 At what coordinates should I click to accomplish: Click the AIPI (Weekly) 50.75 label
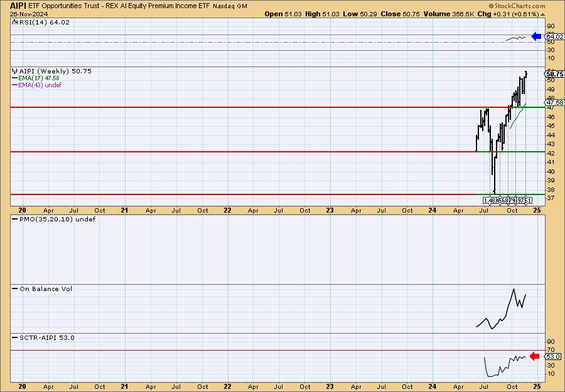(55, 71)
